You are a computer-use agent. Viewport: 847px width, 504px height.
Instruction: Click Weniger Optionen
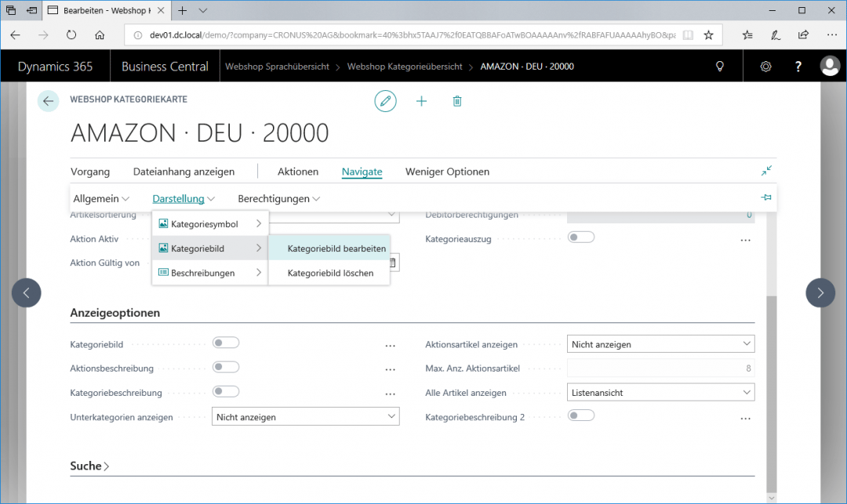click(447, 172)
